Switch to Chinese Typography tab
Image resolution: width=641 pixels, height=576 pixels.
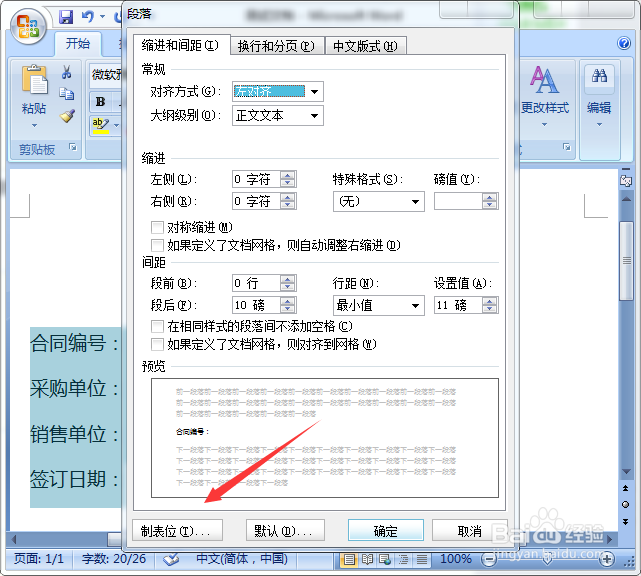click(x=366, y=46)
